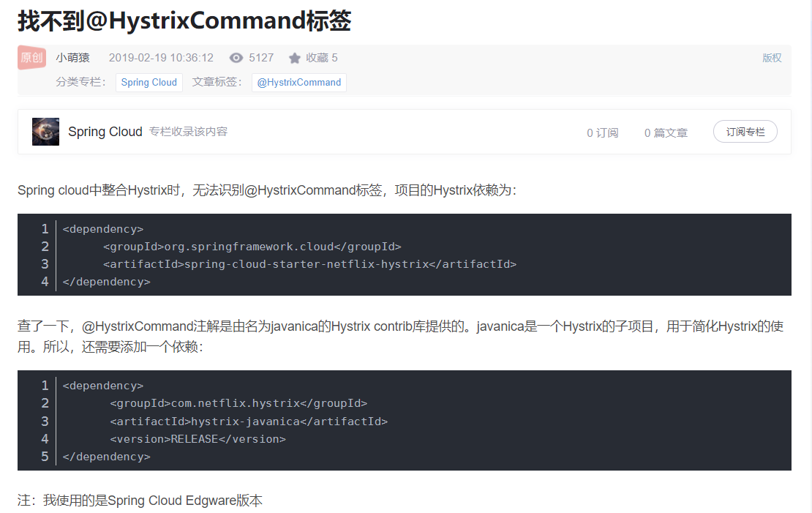Viewport: 812px width, 513px height.
Task: Click the intro paragraph about 无法识别@HystrixCommand标签
Action: click(x=267, y=191)
